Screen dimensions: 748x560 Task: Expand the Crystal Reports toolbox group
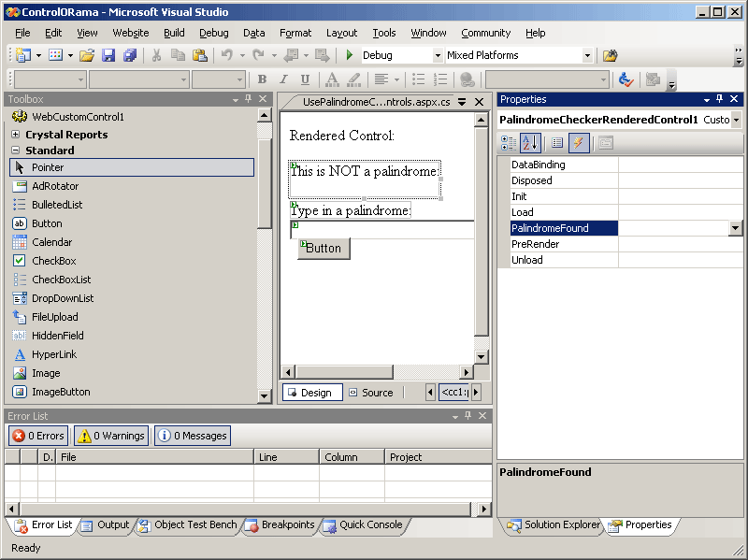16,135
